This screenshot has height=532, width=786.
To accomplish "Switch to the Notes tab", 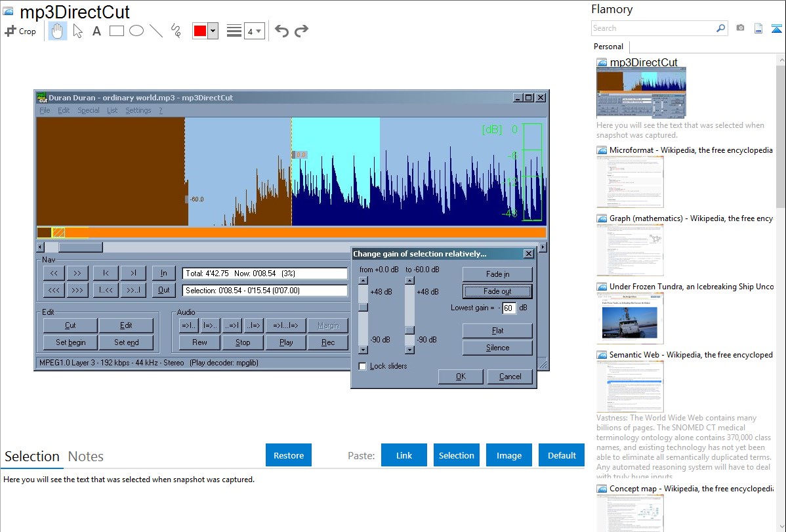I will (86, 457).
